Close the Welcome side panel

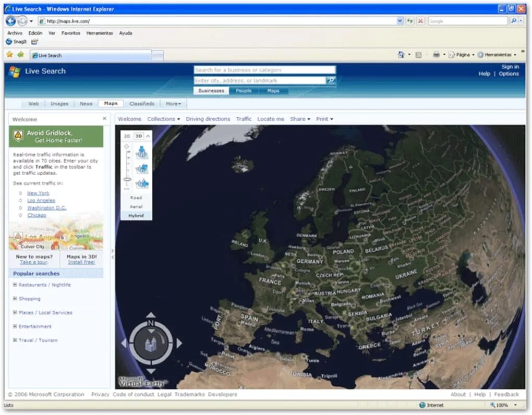point(104,118)
